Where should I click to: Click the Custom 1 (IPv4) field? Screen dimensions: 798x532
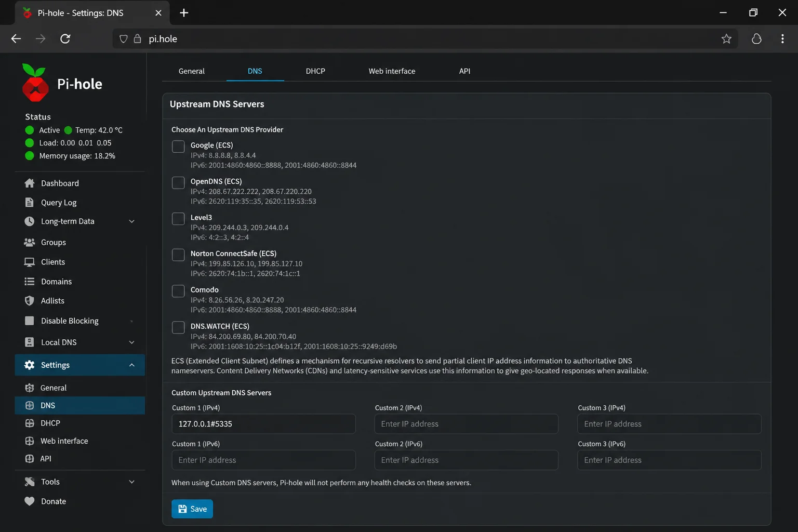(263, 424)
